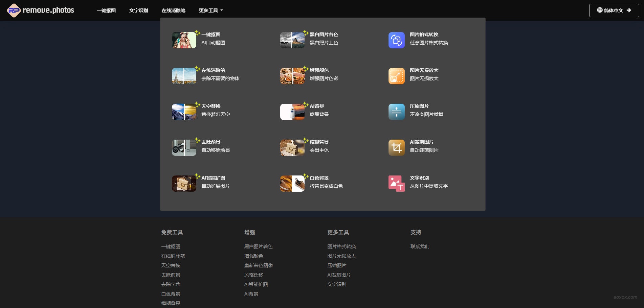Click the 文字识别 text extraction icon
The width and height of the screenshot is (644, 308).
coord(396,184)
